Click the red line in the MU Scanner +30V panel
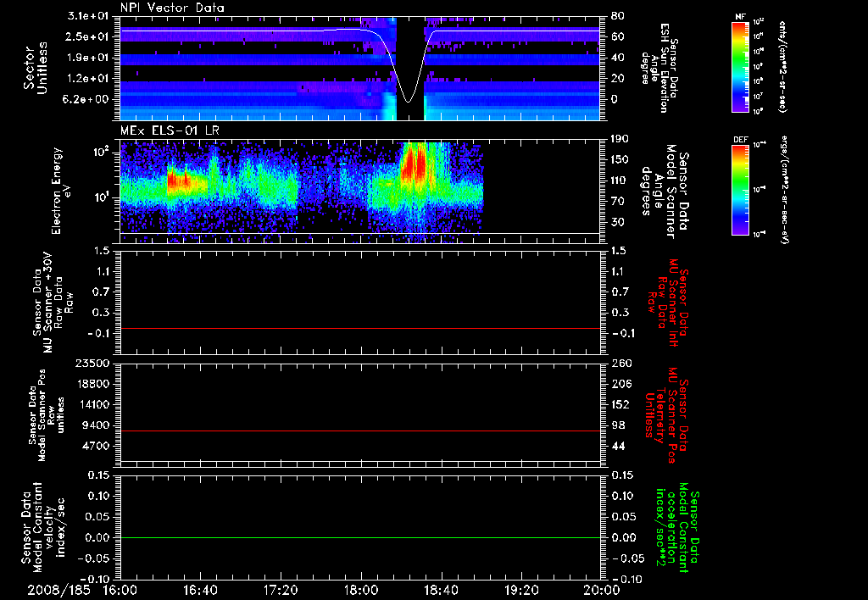 coord(359,328)
